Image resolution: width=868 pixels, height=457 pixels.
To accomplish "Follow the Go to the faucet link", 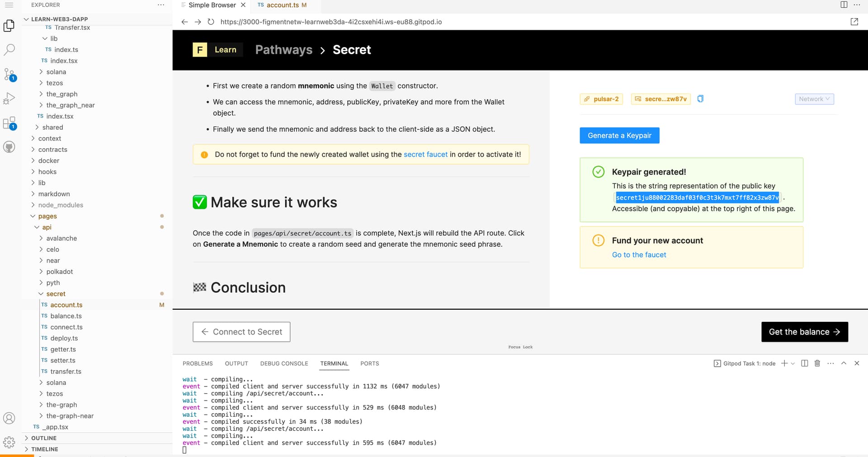I will [x=639, y=255].
